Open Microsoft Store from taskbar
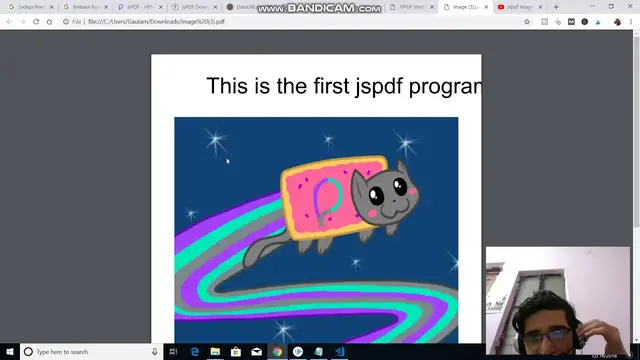 pyautogui.click(x=236, y=351)
